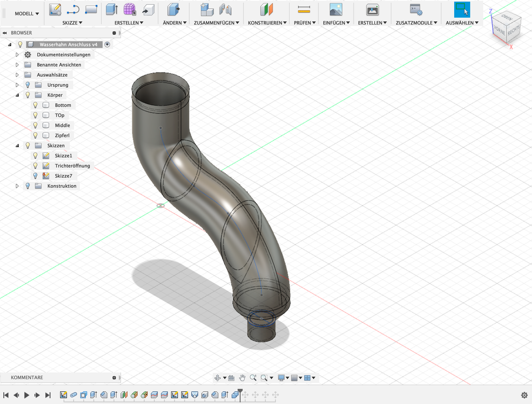Toggle Ursprung folder visibility bulb
The image size is (532, 404).
28,85
